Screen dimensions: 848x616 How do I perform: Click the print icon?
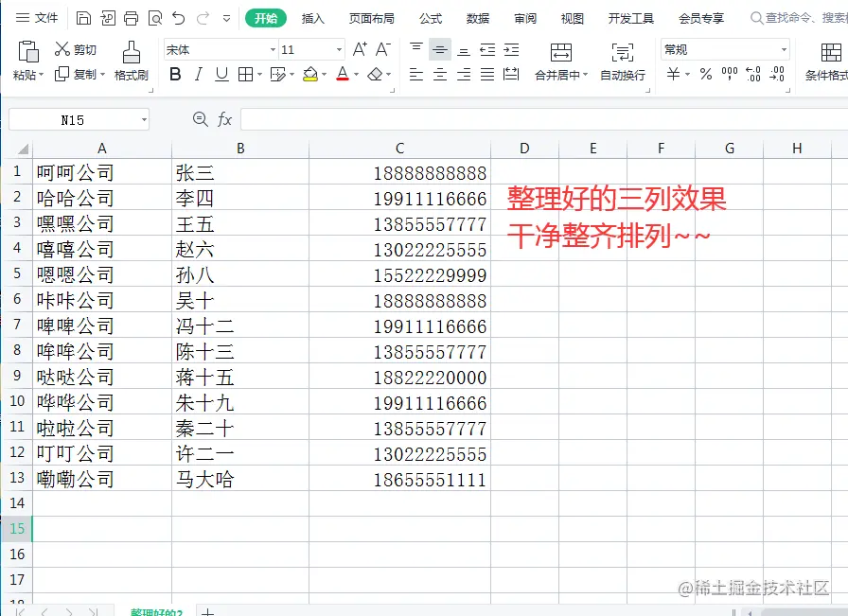tap(131, 17)
